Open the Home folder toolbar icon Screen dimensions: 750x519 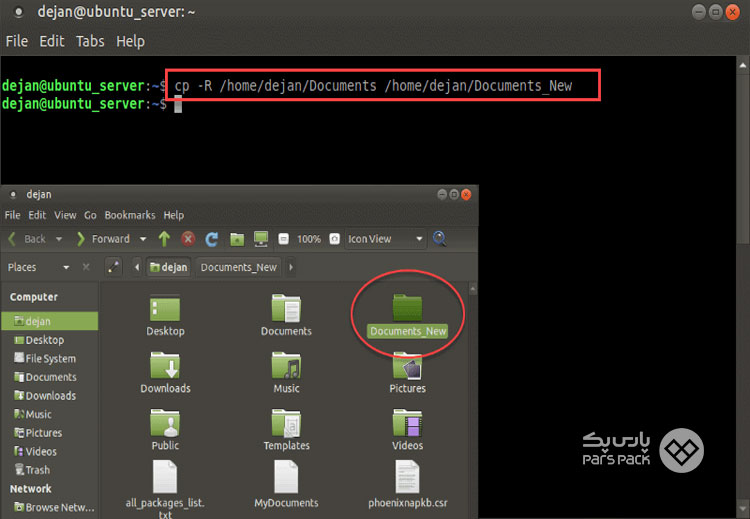pos(237,239)
